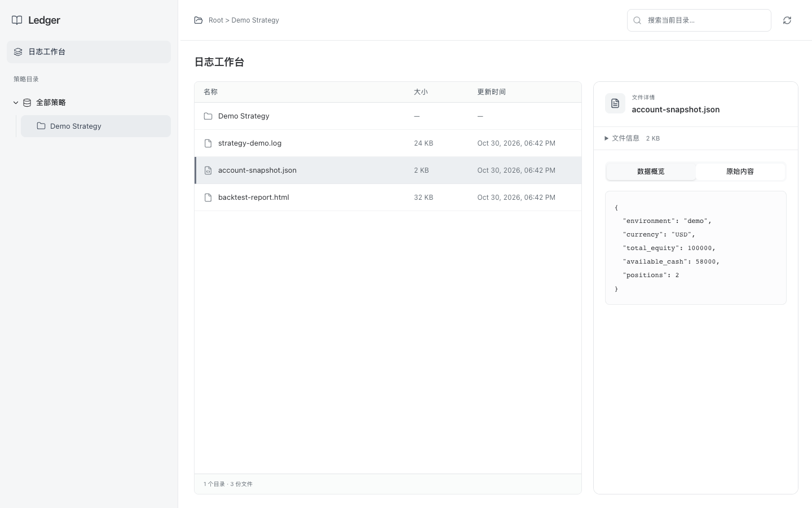
Task: Click the 24 KB size cell
Action: coord(423,143)
